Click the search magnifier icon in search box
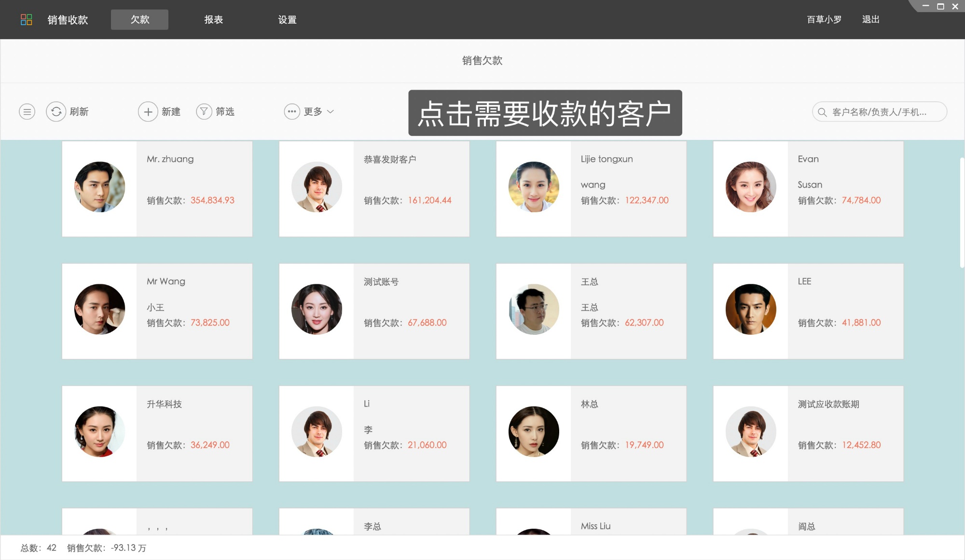965x560 pixels. [822, 112]
